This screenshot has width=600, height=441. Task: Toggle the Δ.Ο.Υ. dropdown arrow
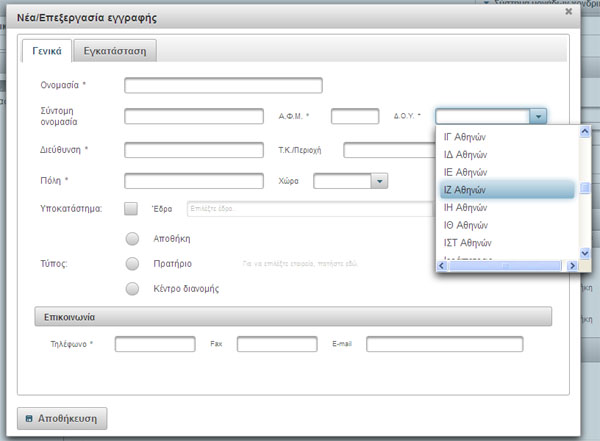[x=538, y=116]
